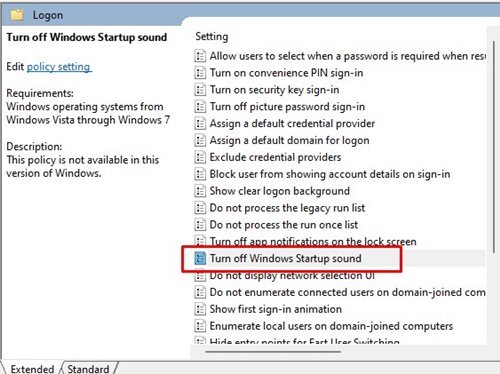
Task: Click icon beside Turn on security key sign-in
Action: pyautogui.click(x=200, y=90)
